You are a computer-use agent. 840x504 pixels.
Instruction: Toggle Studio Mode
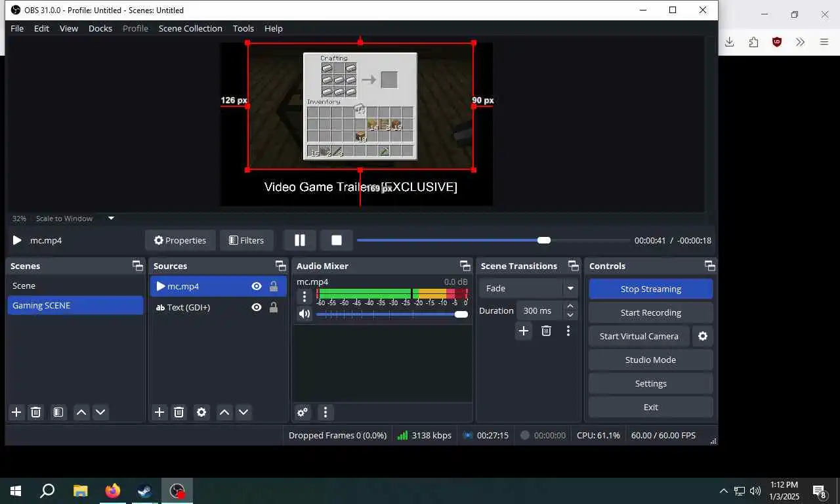(x=650, y=360)
